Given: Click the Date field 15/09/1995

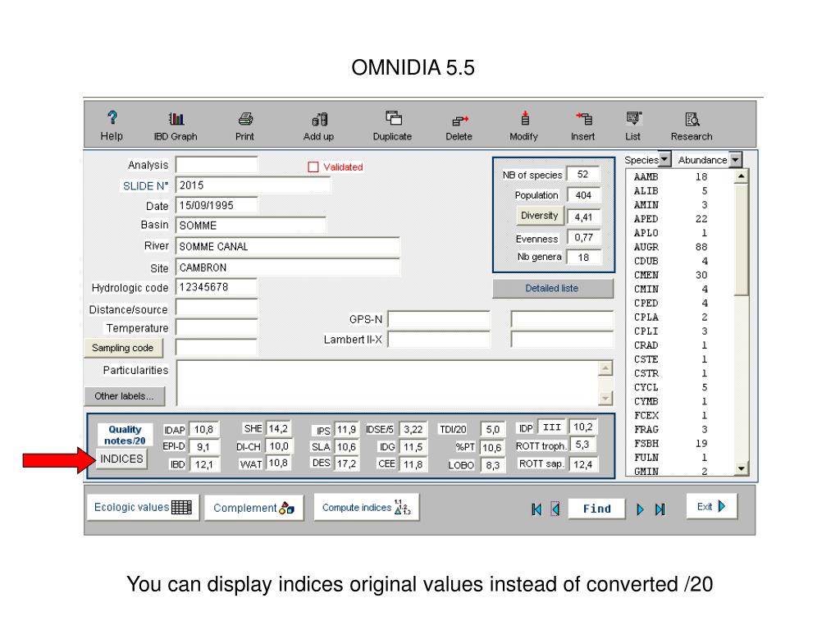Looking at the screenshot, I should (x=217, y=205).
